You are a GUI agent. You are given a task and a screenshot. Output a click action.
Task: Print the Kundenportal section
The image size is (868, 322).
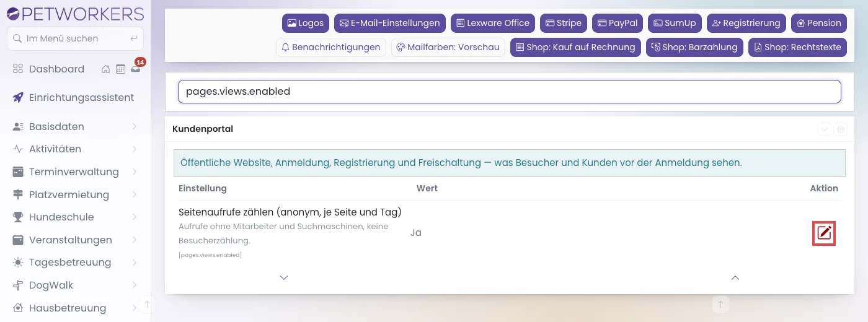click(841, 129)
